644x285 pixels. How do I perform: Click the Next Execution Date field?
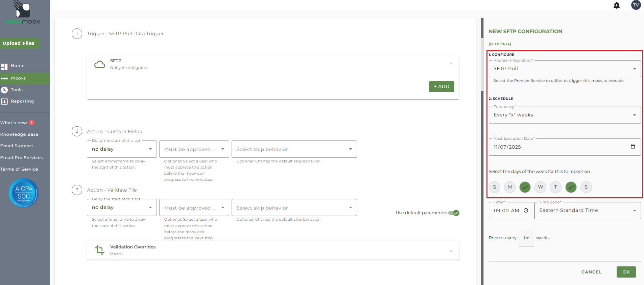[x=558, y=147]
